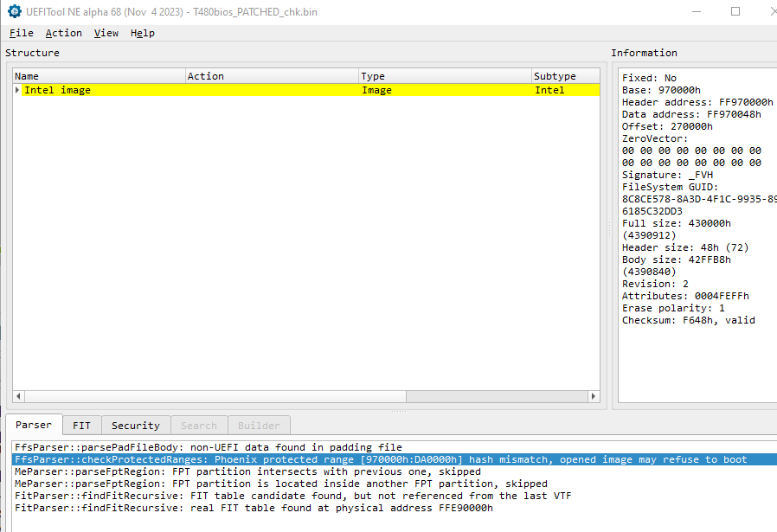Viewport: 777px width, 532px height.
Task: Open the Help menu
Action: (x=143, y=33)
